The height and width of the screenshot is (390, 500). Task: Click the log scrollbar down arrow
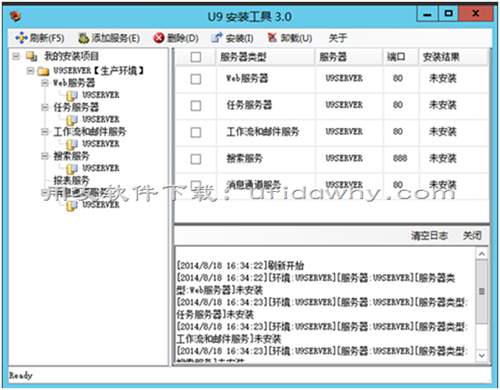pos(482,356)
